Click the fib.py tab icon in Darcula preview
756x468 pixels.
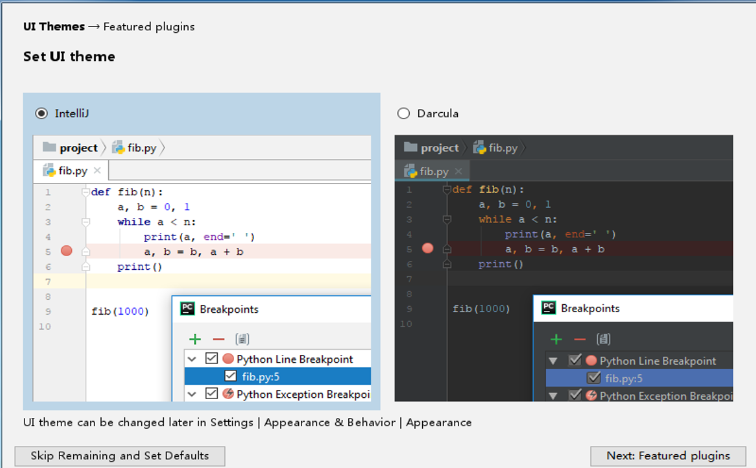point(410,171)
